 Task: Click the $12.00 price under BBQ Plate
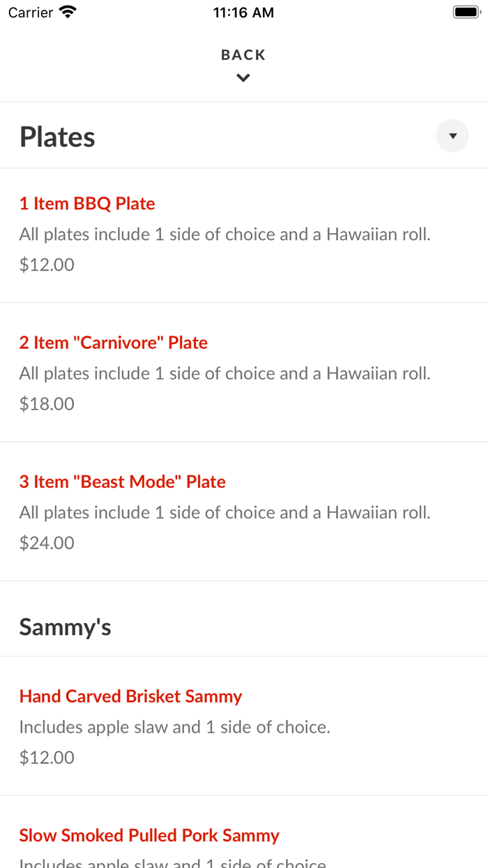tap(47, 265)
